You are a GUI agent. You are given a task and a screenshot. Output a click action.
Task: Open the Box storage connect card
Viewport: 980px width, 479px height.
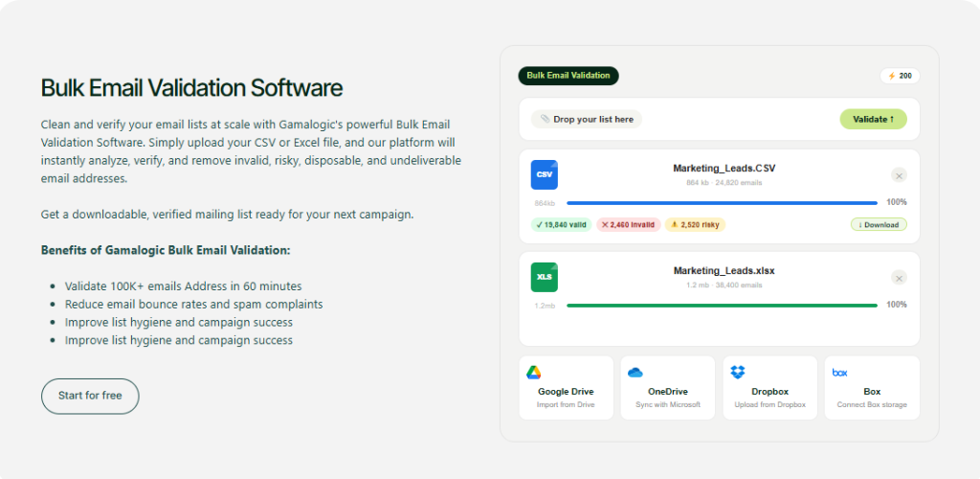(872, 388)
